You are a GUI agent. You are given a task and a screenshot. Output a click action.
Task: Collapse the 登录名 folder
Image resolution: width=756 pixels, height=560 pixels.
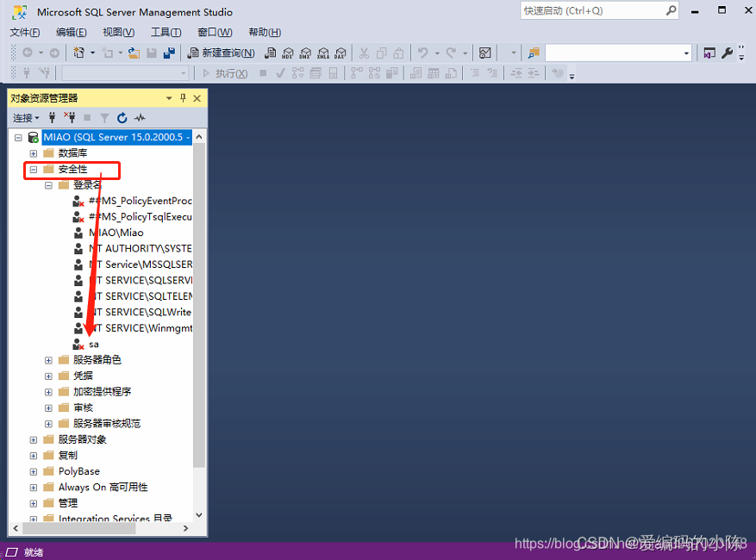pos(48,185)
